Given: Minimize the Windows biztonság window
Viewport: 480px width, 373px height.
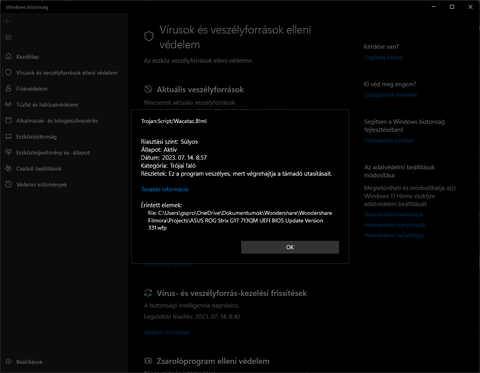Looking at the screenshot, I should 434,7.
